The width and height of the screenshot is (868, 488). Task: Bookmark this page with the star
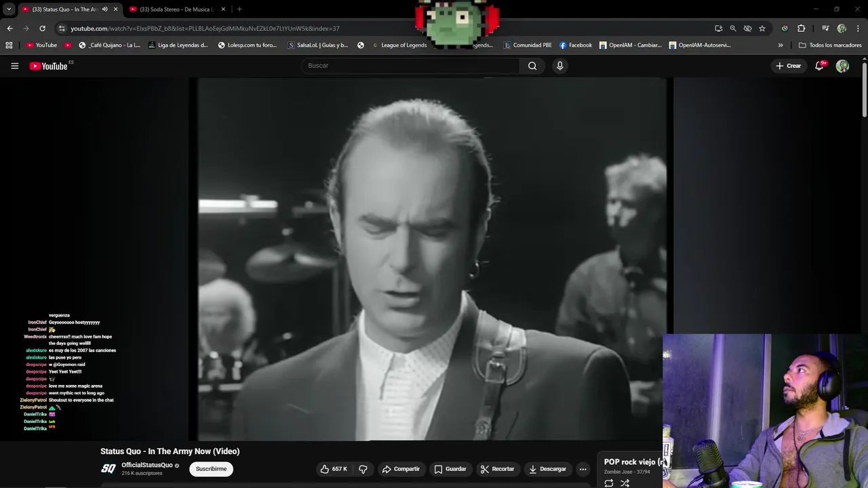tap(762, 28)
